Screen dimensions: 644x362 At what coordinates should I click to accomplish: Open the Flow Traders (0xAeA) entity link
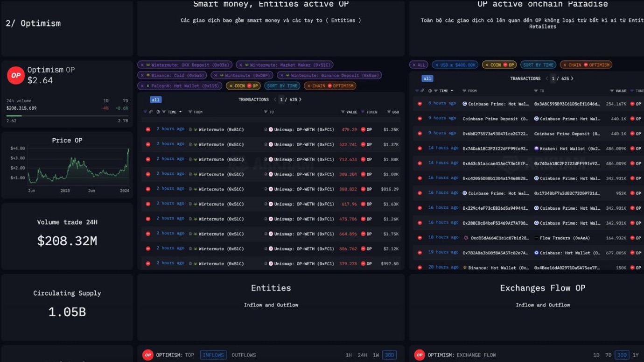tap(565, 238)
